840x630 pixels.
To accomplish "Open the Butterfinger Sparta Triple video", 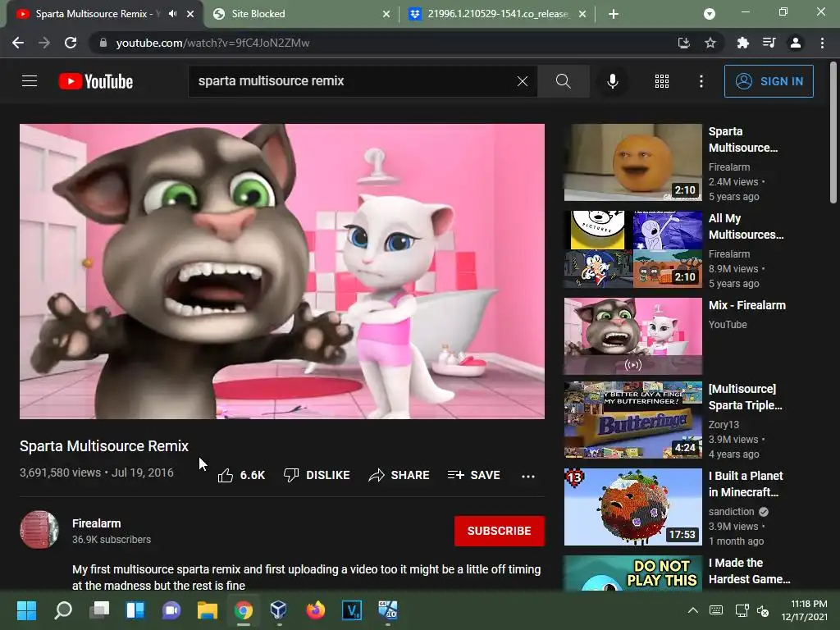I will tap(632, 420).
